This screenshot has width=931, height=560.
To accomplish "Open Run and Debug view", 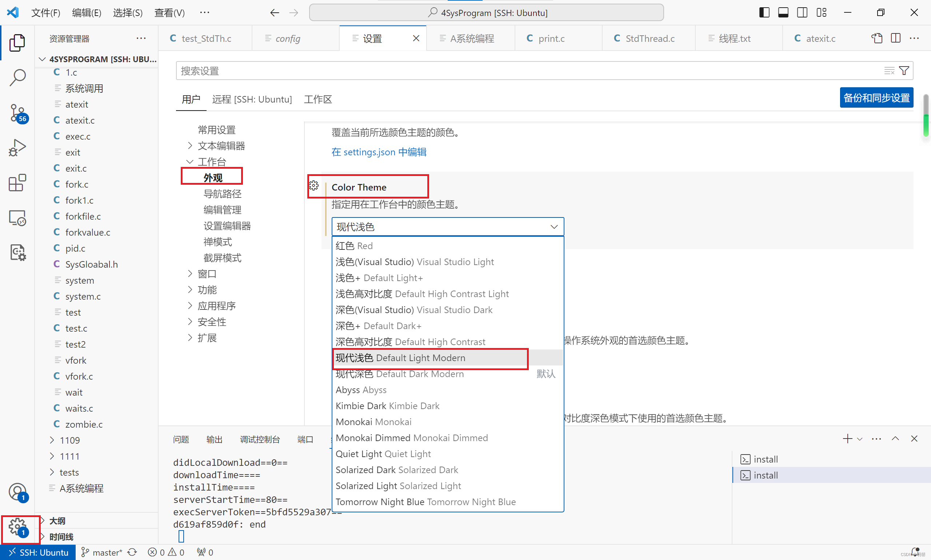I will point(17,148).
